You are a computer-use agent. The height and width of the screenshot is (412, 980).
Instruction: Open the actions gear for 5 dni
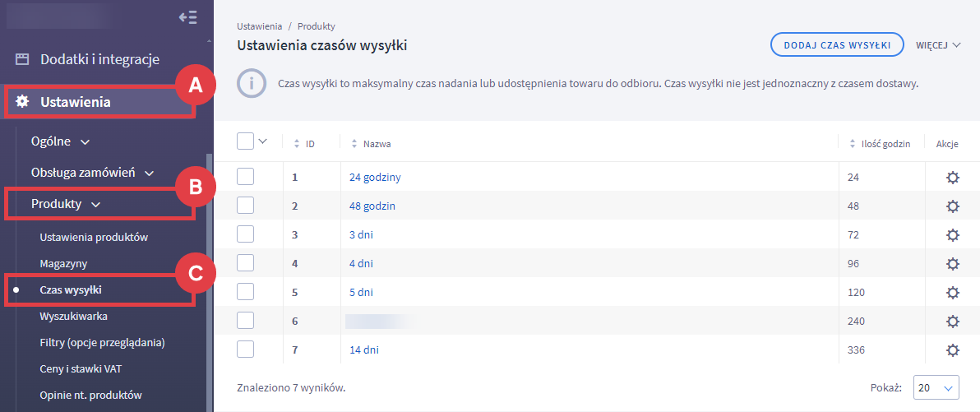click(952, 293)
